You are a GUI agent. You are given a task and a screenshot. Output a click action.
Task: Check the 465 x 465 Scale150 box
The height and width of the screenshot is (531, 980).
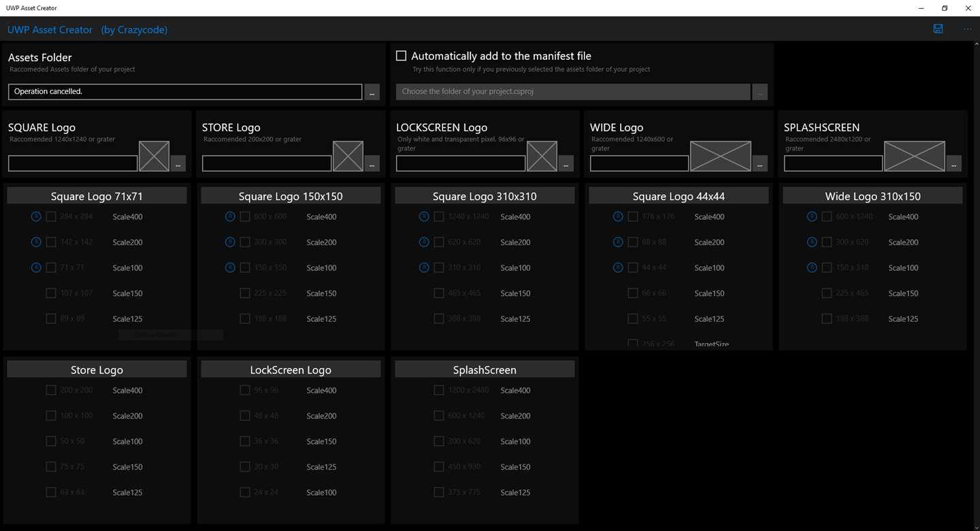click(x=439, y=293)
